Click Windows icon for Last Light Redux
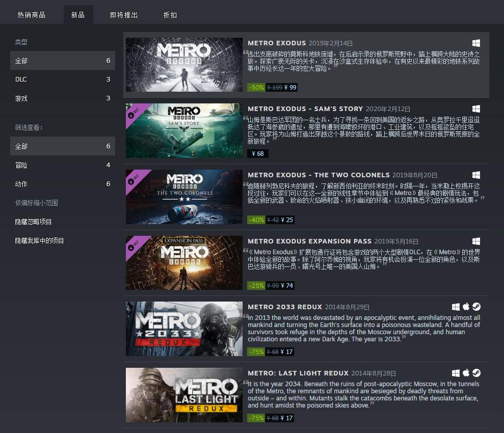Viewport: 504px width, 433px height. pyautogui.click(x=456, y=373)
